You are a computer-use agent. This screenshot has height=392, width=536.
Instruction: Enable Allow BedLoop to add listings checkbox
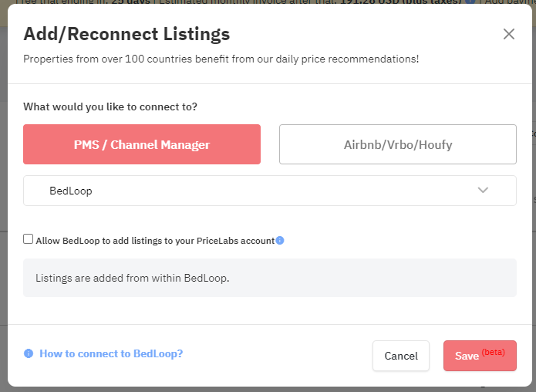[x=28, y=238]
